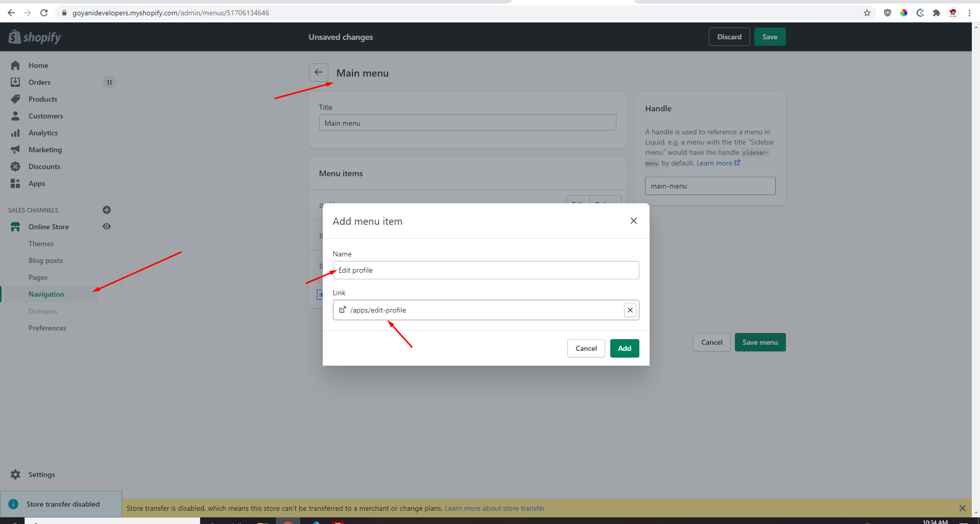Bookmark this page with the star
Screen dimensions: 980x524
tap(867, 13)
